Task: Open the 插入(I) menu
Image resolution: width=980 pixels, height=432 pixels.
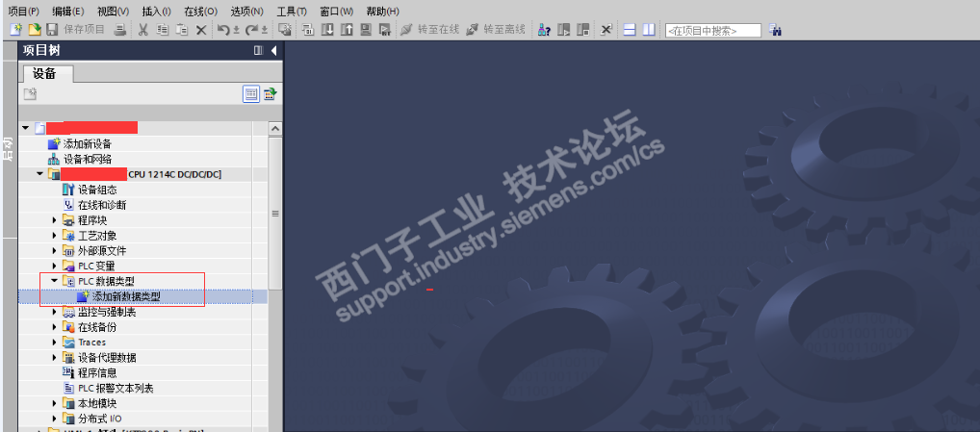Action: coord(156,12)
